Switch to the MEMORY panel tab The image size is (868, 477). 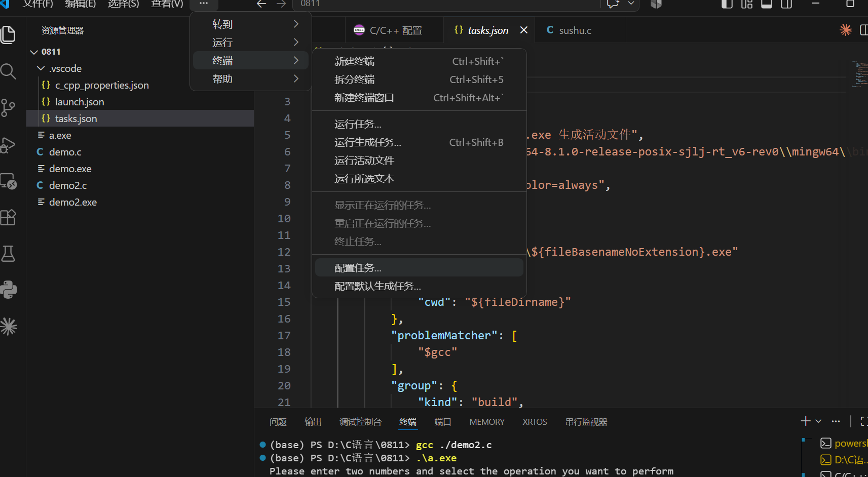pos(487,422)
